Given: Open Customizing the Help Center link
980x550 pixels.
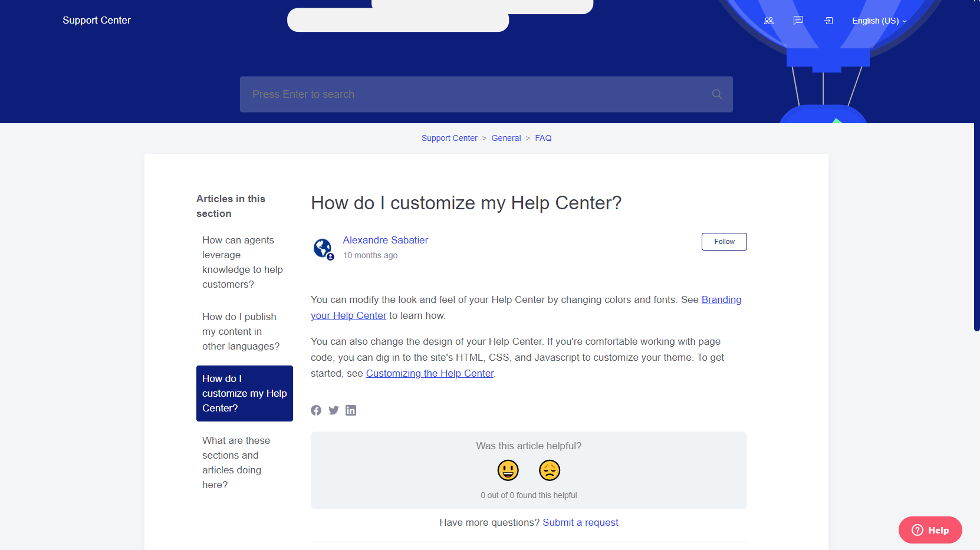Looking at the screenshot, I should [430, 373].
